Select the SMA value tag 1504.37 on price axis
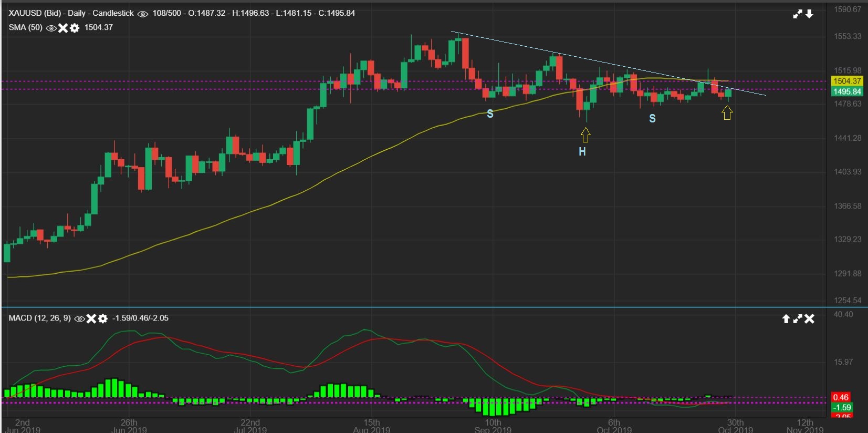Image resolution: width=868 pixels, height=433 pixels. [x=847, y=81]
